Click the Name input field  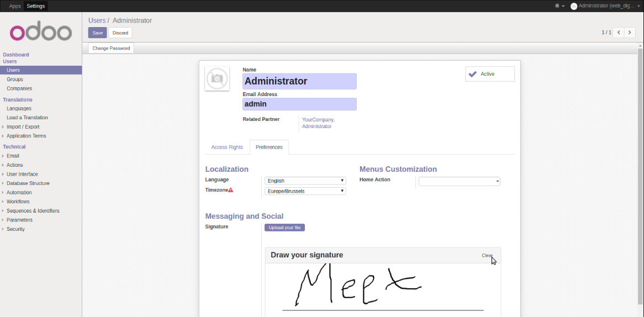pos(299,81)
